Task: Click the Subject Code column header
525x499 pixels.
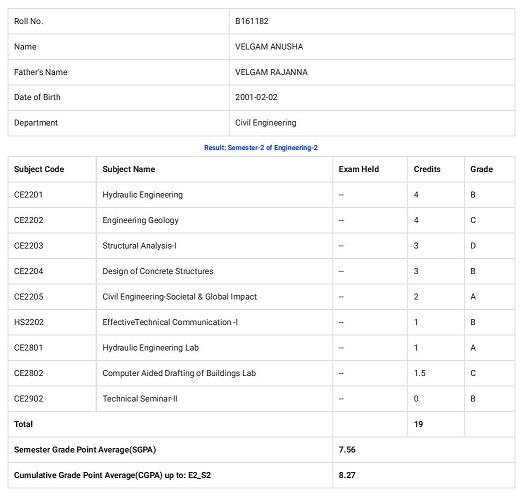Action: [x=39, y=169]
